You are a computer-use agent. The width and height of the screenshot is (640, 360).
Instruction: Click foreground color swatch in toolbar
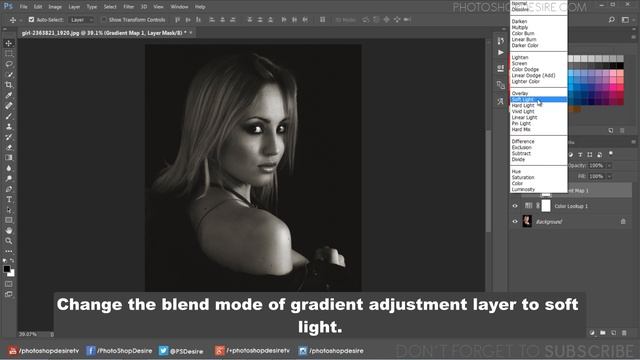coord(7,269)
